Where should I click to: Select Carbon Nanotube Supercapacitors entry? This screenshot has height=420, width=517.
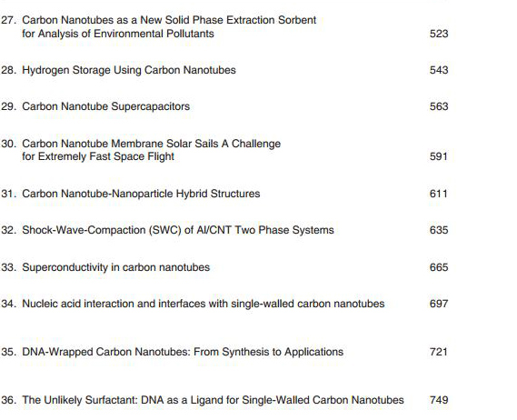point(105,106)
